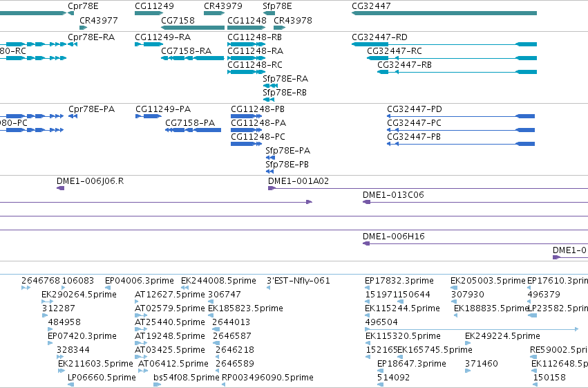This screenshot has width=588, height=388.
Task: Select the EK211603.5prime EST
Action: 61,371
